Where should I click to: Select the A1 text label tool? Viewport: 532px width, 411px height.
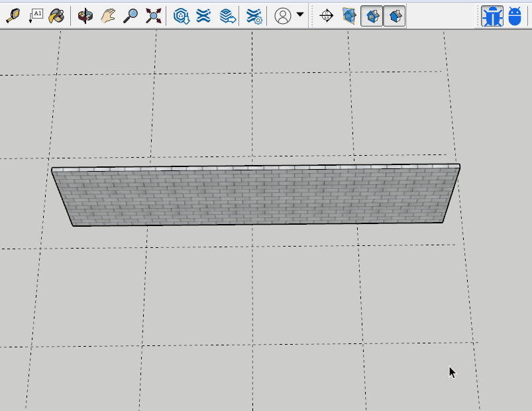click(x=35, y=16)
